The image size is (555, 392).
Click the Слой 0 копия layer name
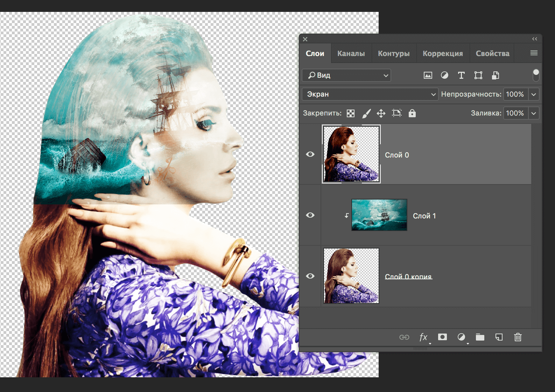408,276
